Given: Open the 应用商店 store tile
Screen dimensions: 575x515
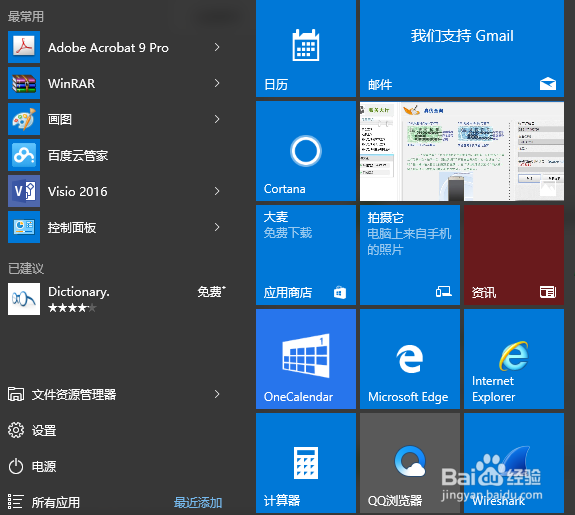Looking at the screenshot, I should [x=306, y=255].
